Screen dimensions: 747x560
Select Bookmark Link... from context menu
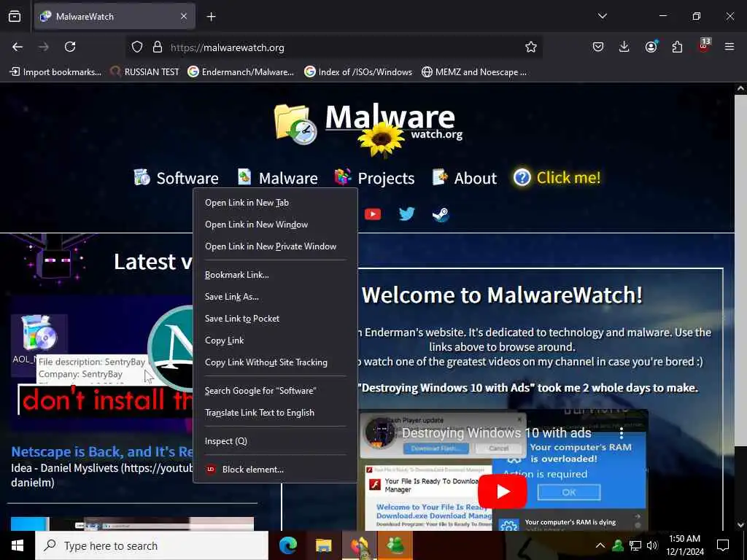[x=275, y=275]
